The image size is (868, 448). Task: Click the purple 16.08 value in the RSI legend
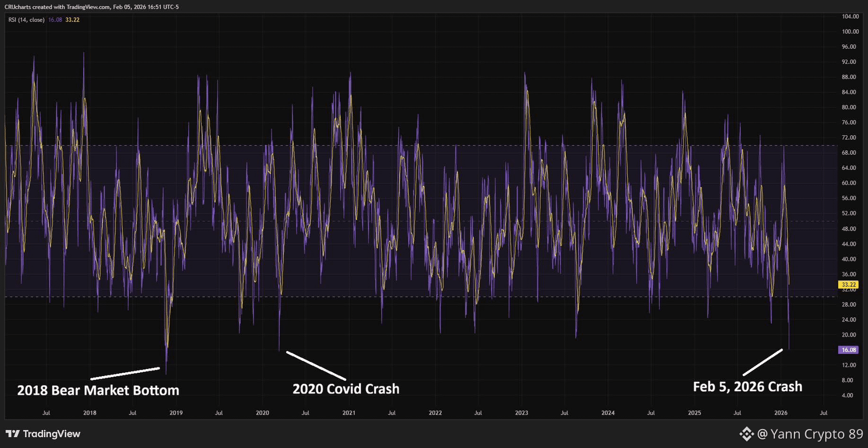55,20
